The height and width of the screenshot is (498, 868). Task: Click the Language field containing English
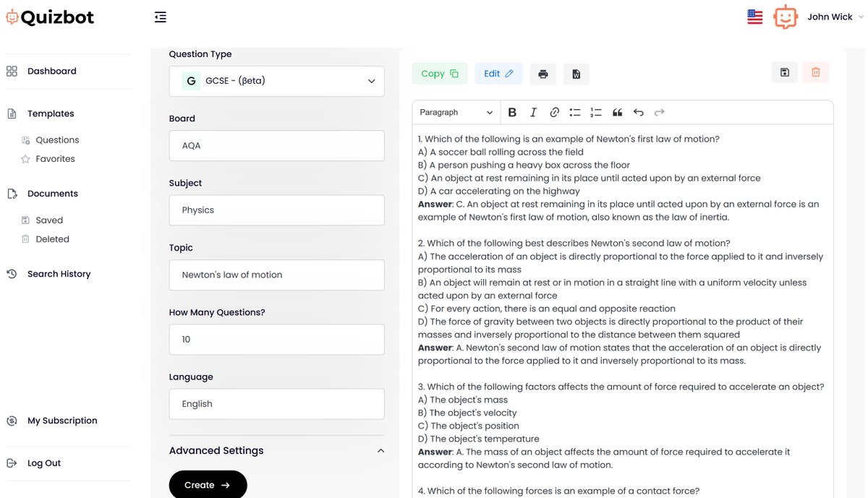coord(277,404)
